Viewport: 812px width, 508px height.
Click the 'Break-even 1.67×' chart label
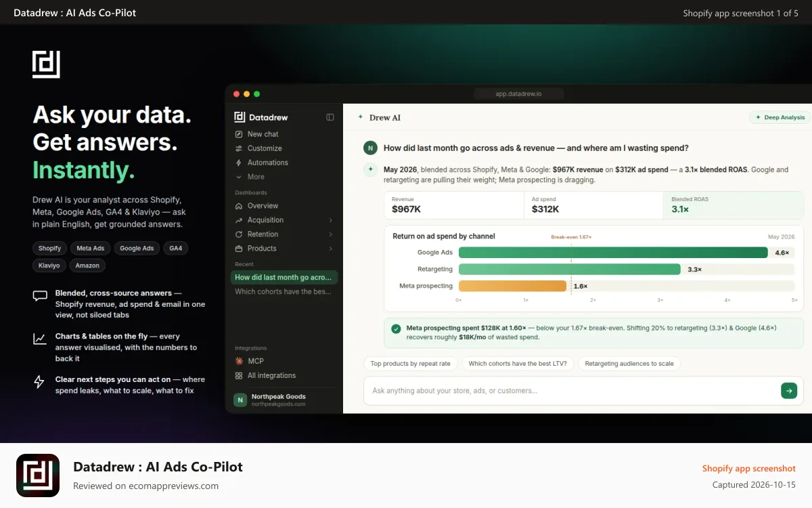[571, 237]
